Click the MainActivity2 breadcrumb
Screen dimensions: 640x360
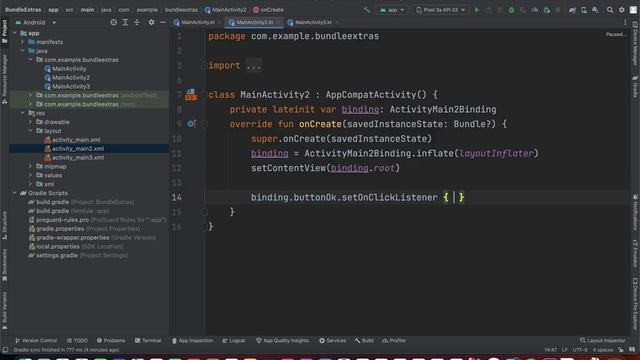[x=225, y=10]
